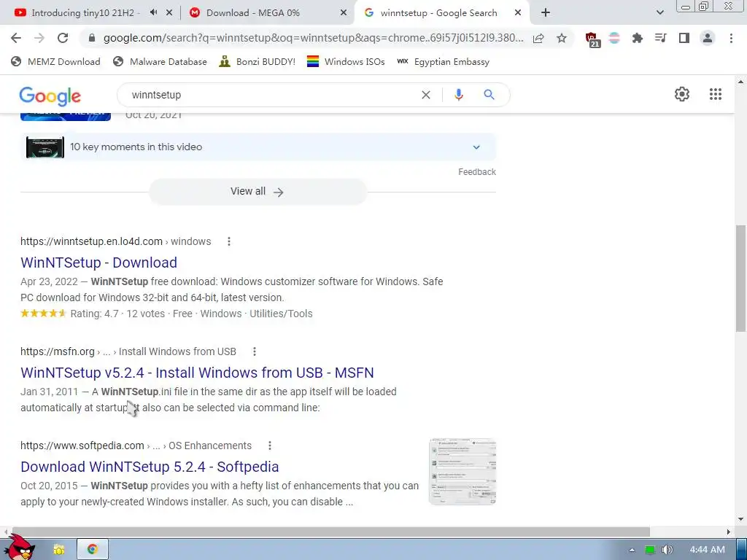Click the forward navigation arrow
The width and height of the screenshot is (747, 560).
point(39,38)
